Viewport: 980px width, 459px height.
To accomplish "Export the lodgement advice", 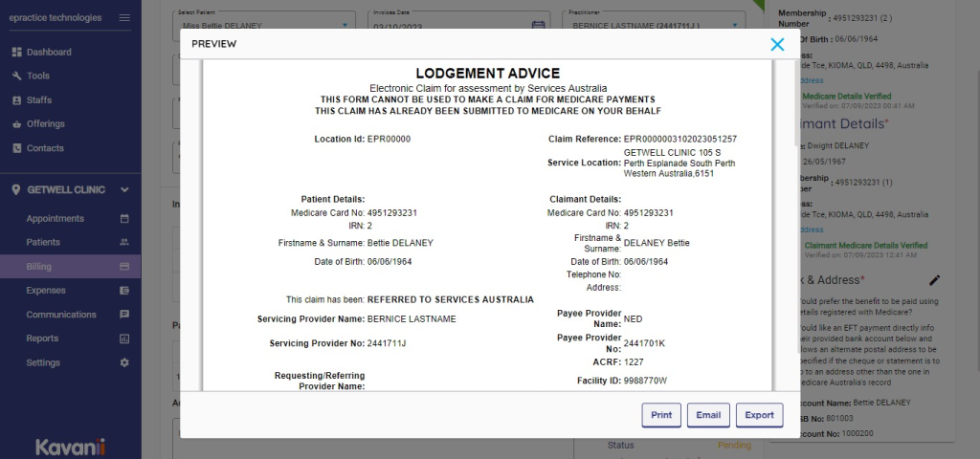I will pos(759,415).
